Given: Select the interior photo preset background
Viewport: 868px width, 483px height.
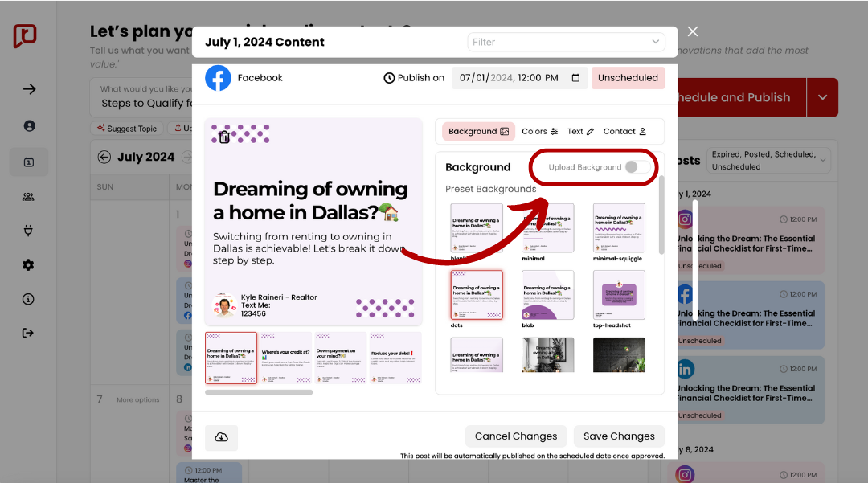Looking at the screenshot, I should pos(547,355).
